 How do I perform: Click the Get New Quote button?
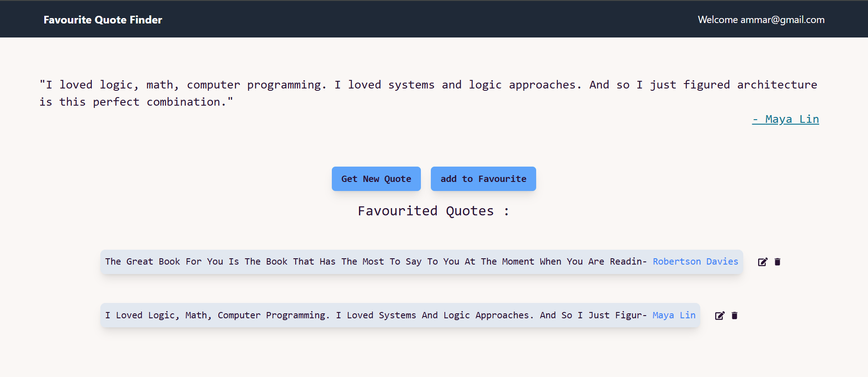pos(376,179)
